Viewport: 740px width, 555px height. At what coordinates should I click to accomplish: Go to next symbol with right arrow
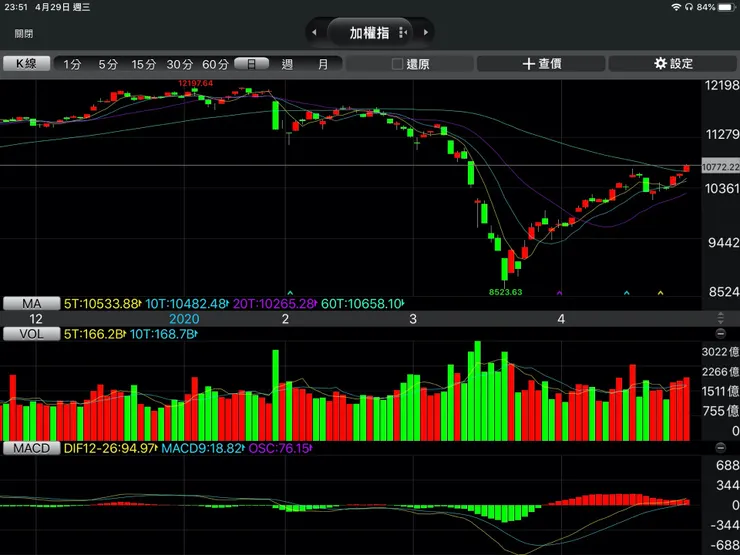point(426,33)
